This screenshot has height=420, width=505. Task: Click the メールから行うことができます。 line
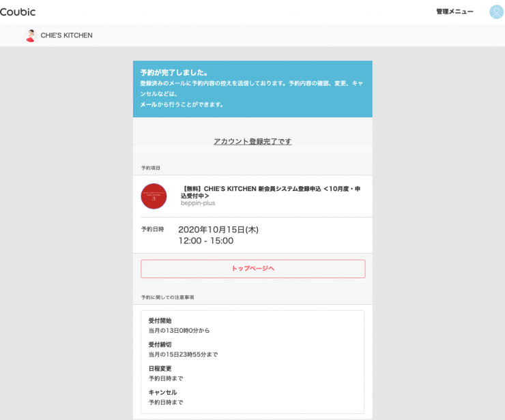(x=182, y=104)
